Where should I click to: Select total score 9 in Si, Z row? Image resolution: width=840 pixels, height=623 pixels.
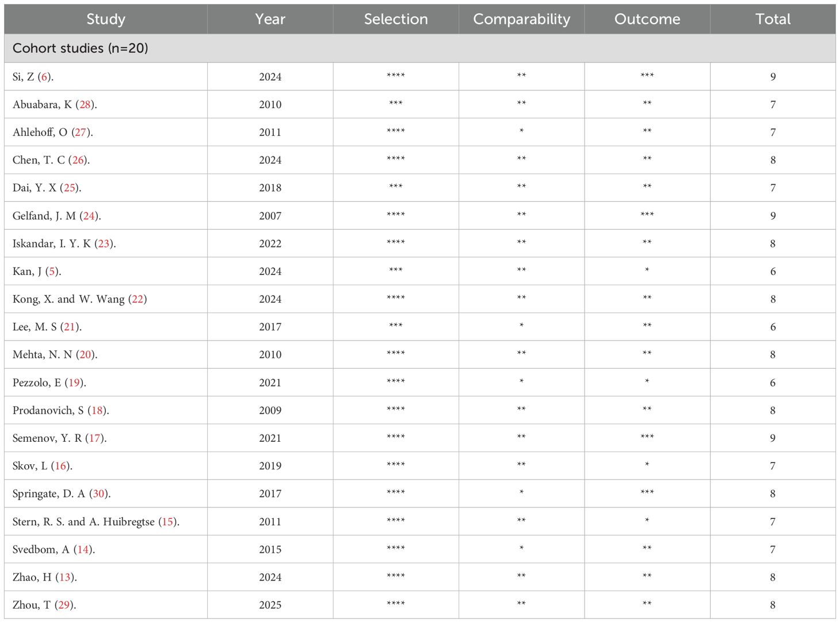tap(773, 77)
